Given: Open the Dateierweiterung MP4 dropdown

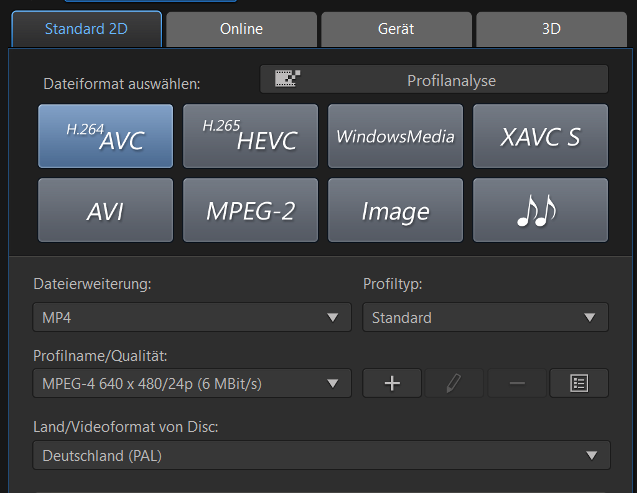Looking at the screenshot, I should click(192, 317).
